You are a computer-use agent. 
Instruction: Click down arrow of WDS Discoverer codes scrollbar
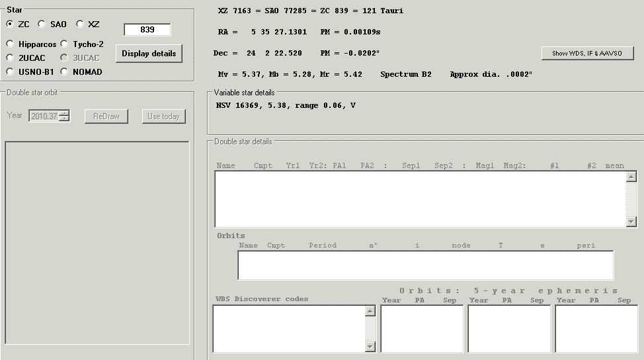[x=370, y=347]
